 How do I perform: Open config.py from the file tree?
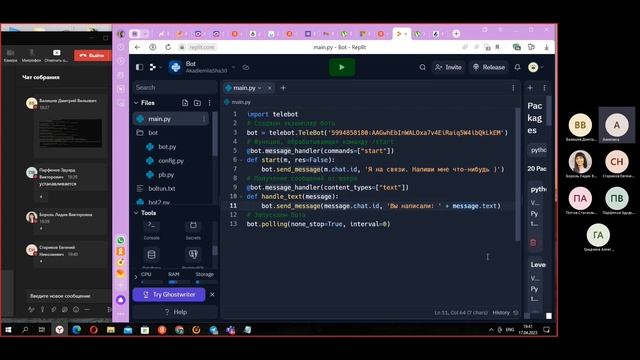(x=171, y=160)
